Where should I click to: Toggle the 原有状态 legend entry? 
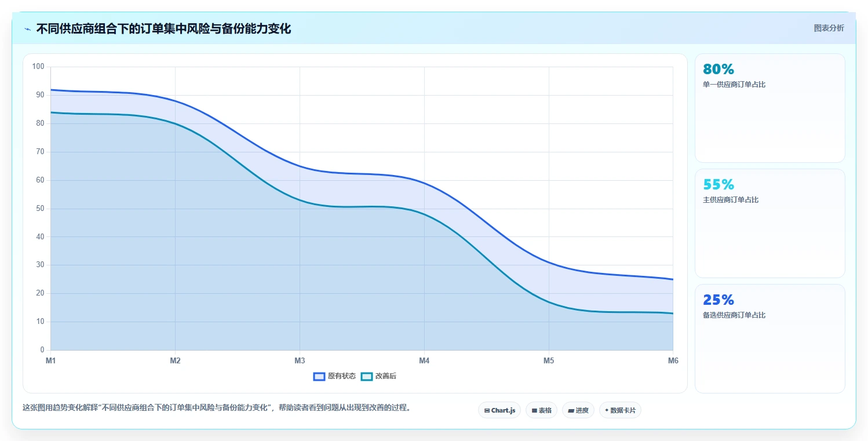point(334,376)
